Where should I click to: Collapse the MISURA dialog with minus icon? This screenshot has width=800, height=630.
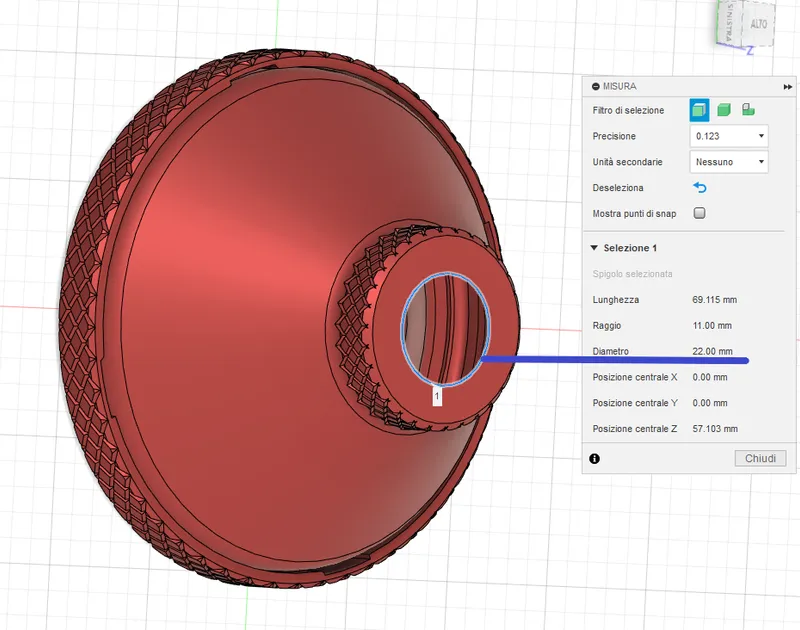pyautogui.click(x=595, y=87)
